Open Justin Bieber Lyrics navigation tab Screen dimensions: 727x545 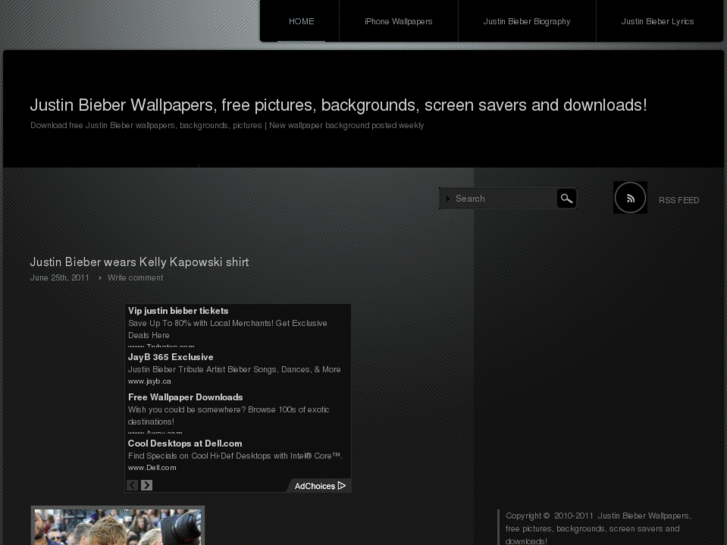point(657,21)
